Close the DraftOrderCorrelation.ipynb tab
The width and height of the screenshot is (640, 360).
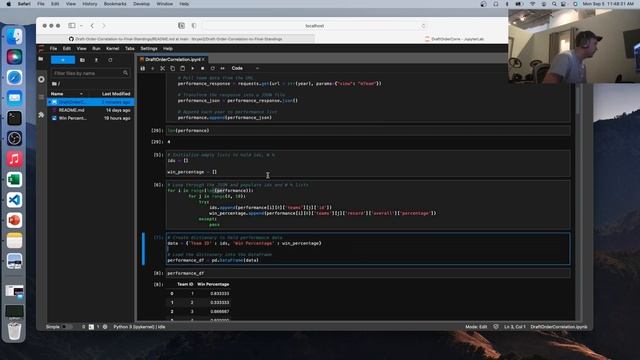pyautogui.click(x=204, y=60)
